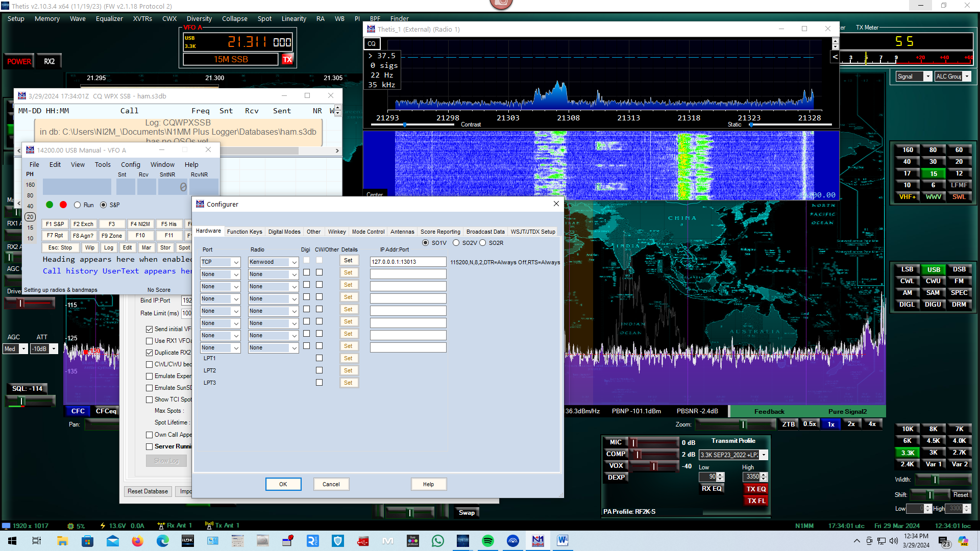Screen dimensions: 980x551
Task: Open Word from the taskbar
Action: pyautogui.click(x=563, y=541)
